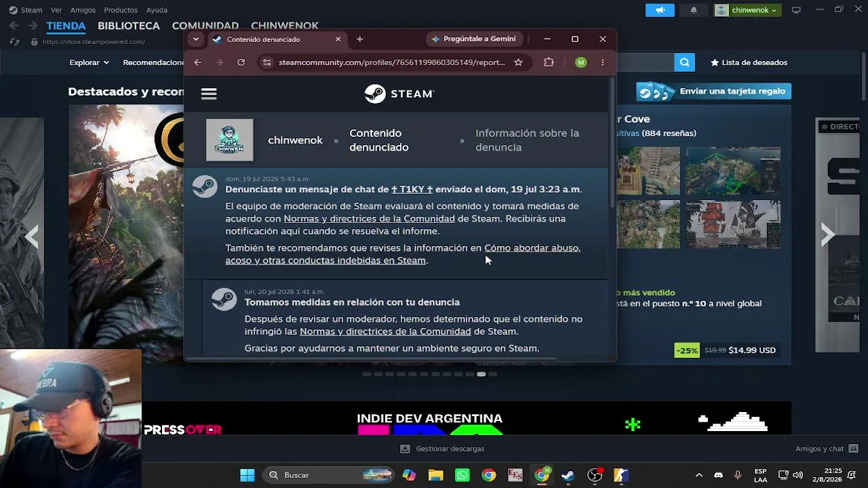Open Steam announcements megaphone button
The height and width of the screenshot is (488, 868).
(x=660, y=10)
